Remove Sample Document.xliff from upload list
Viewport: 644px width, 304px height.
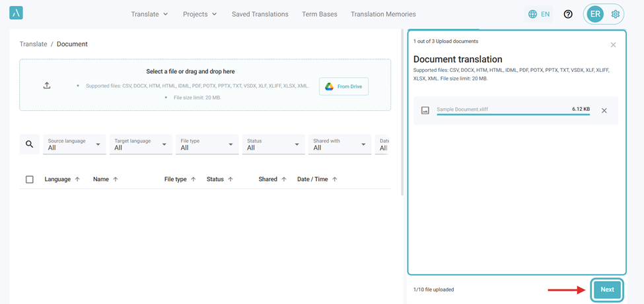tap(604, 111)
